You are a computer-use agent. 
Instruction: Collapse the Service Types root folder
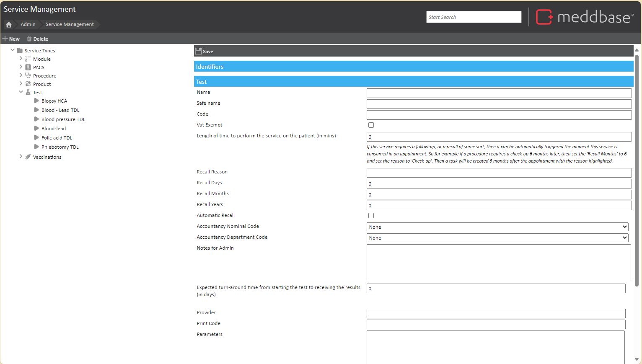click(13, 50)
